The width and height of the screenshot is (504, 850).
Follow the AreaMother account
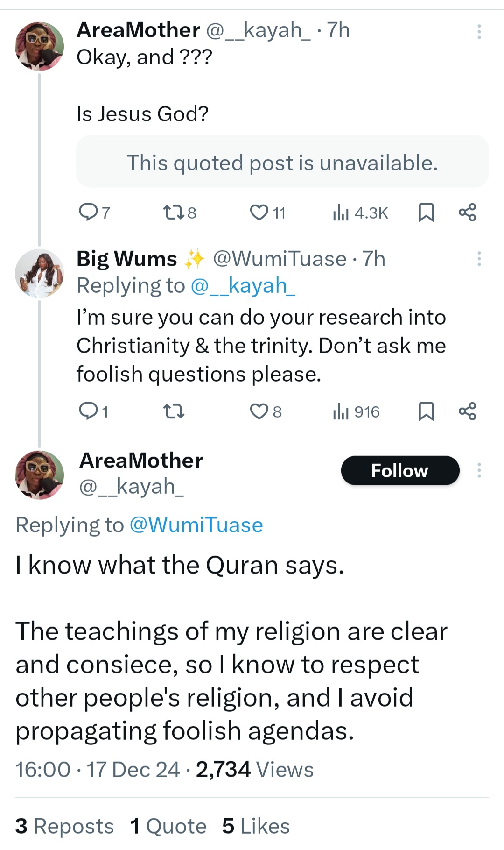(400, 470)
